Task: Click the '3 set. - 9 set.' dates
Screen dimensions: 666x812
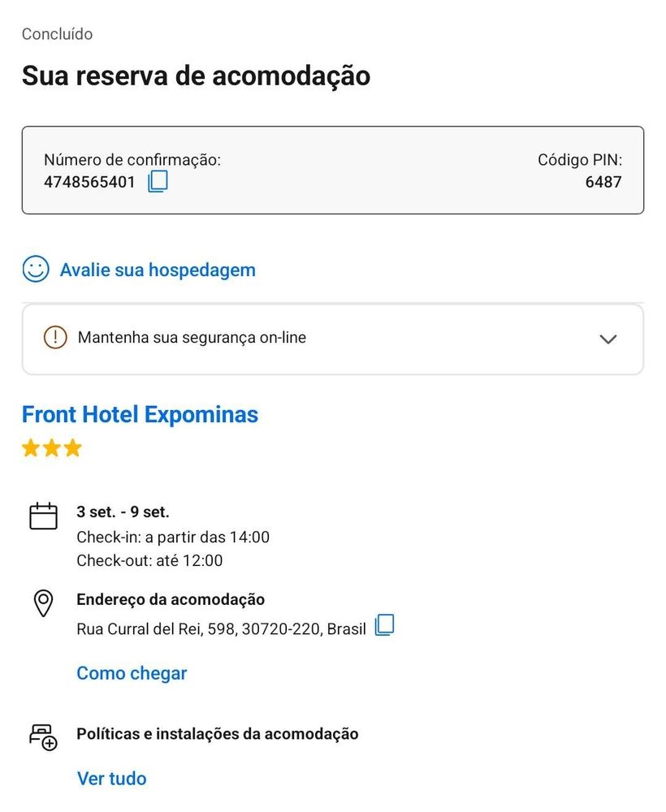Action: pyautogui.click(x=123, y=512)
